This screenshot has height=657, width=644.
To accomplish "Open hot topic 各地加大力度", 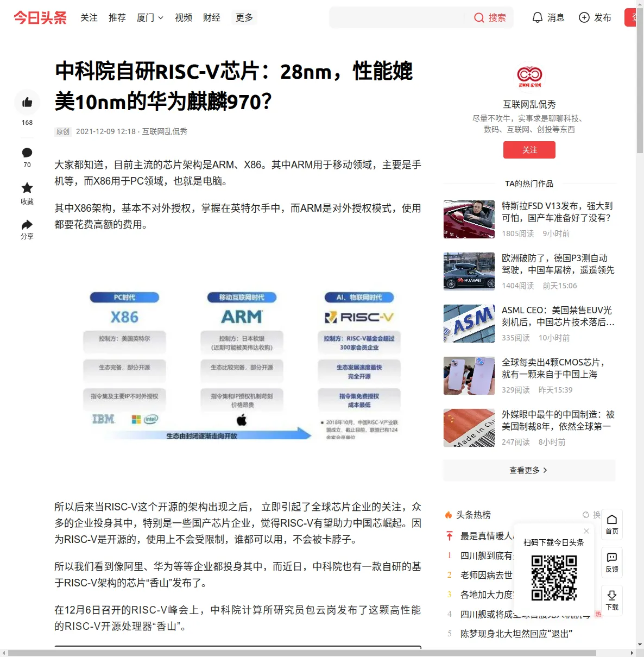I will pos(487,595).
